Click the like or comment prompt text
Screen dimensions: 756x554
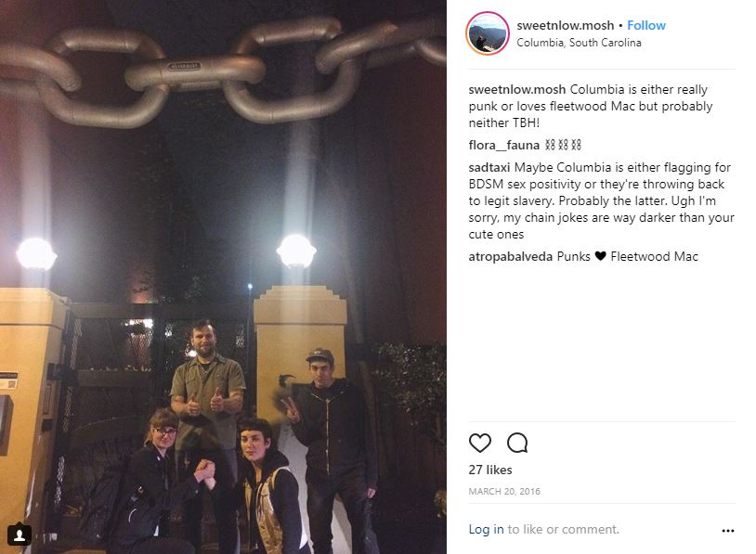click(x=563, y=529)
